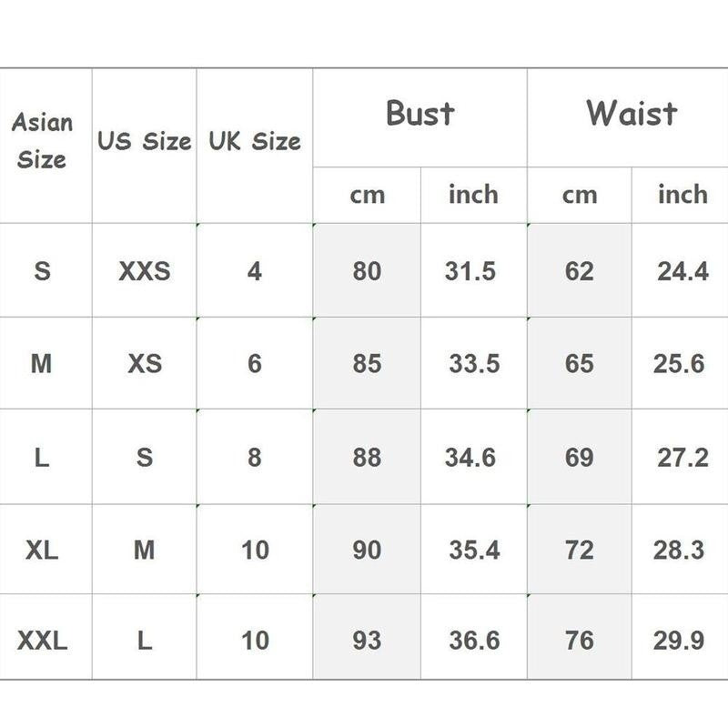
Task: Select the 35.4 inch bust value
Action: point(473,550)
